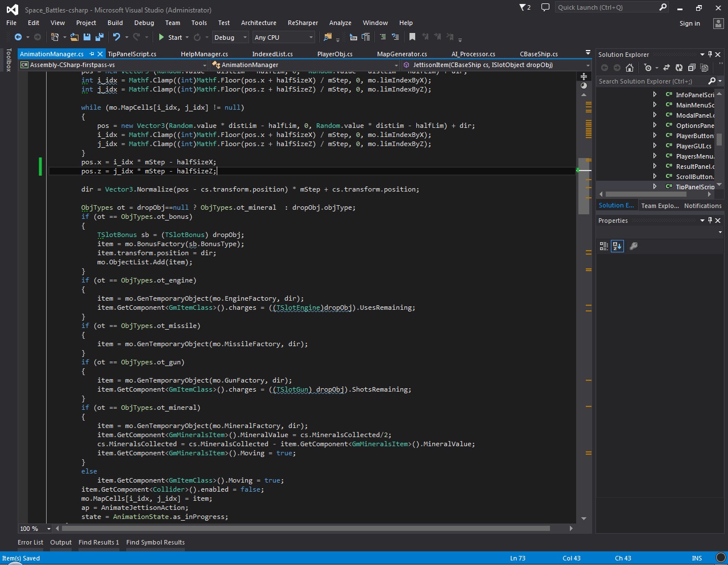Click the Home icon in Solution Explorer
728x565 pixels.
(x=630, y=68)
